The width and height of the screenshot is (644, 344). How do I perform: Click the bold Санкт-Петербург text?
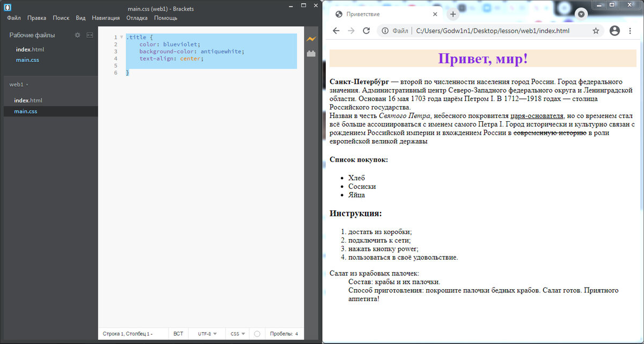359,82
